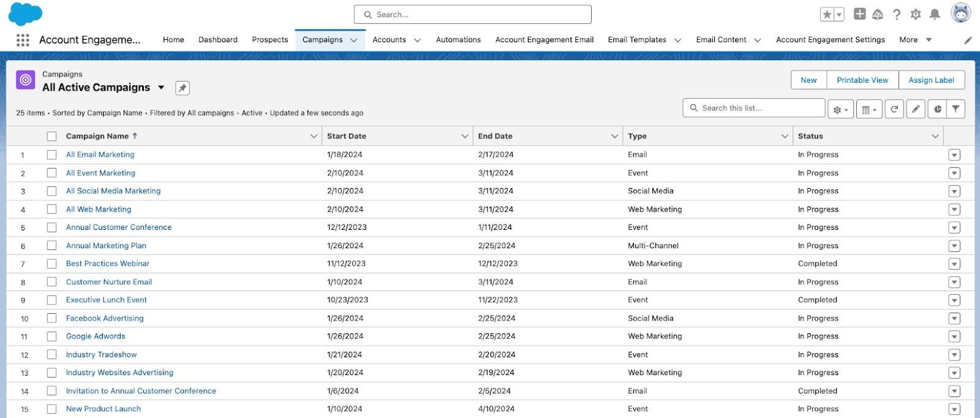The image size is (980, 418).
Task: Open the Notifications bell icon
Action: click(x=935, y=14)
